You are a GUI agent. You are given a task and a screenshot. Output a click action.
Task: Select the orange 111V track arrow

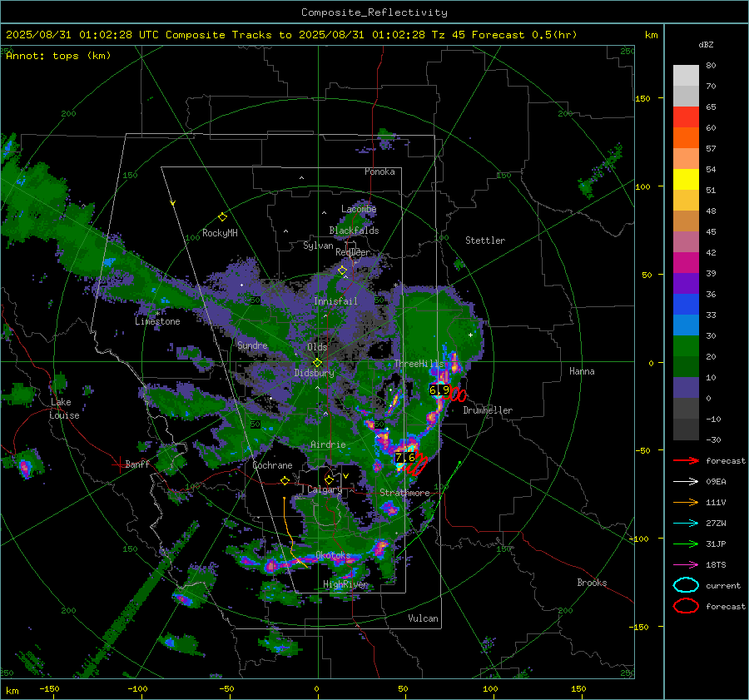(x=686, y=502)
